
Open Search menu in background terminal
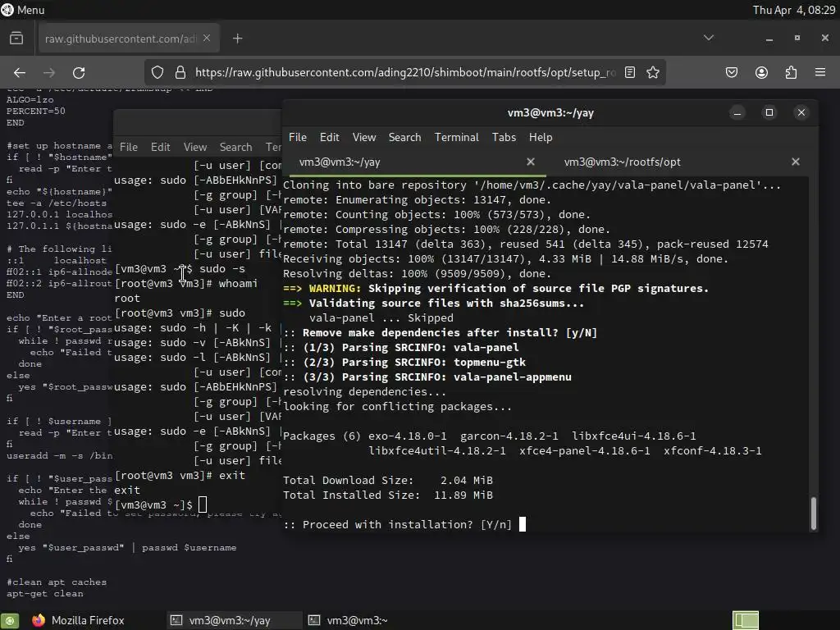[x=235, y=147]
